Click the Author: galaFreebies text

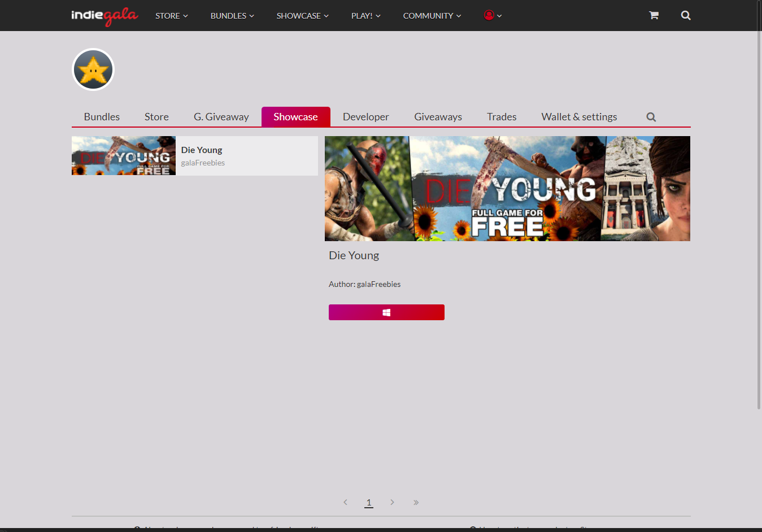pos(364,284)
